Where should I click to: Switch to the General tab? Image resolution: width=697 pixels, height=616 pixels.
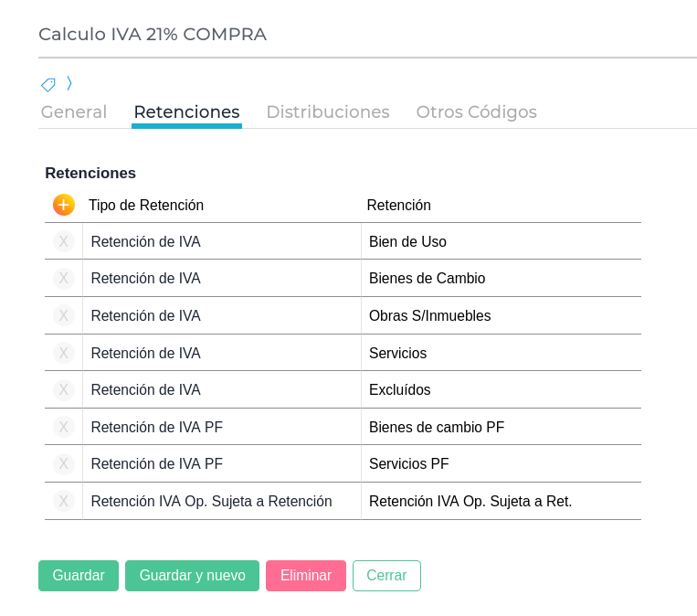click(74, 112)
